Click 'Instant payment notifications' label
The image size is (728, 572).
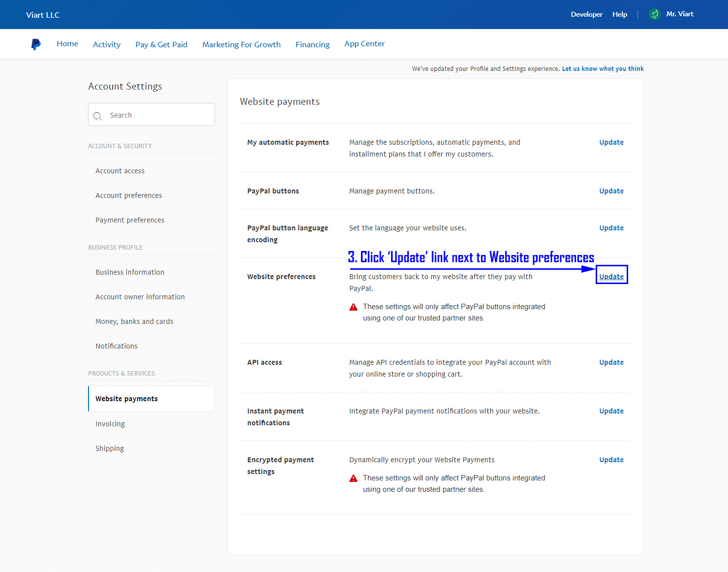pos(275,417)
